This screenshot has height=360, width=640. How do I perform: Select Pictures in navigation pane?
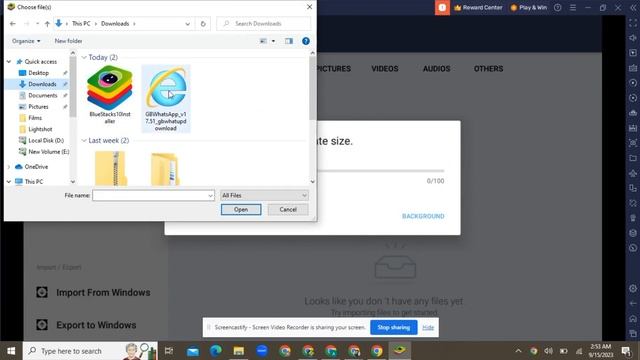coord(38,107)
